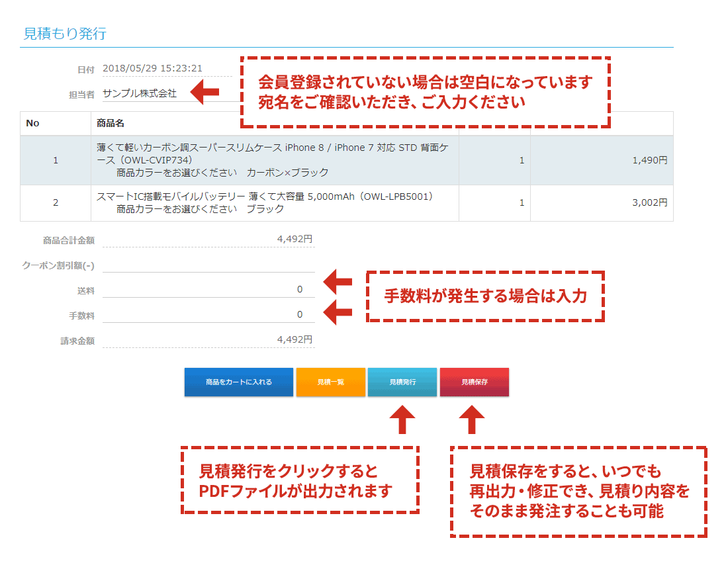This screenshot has width=728, height=569.
Task: Click the 手数料 label
Action: pos(81,316)
